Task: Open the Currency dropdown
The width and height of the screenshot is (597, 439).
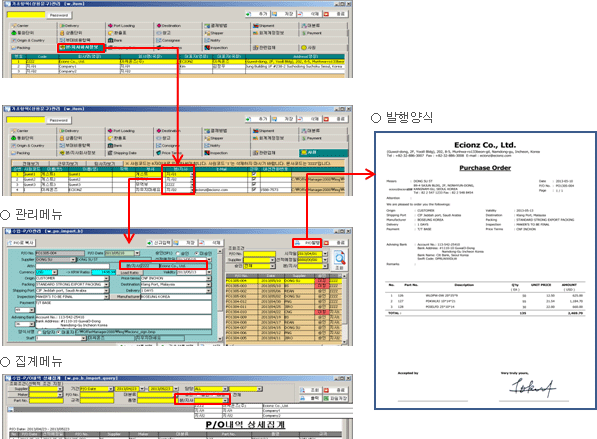Action: tap(54, 272)
